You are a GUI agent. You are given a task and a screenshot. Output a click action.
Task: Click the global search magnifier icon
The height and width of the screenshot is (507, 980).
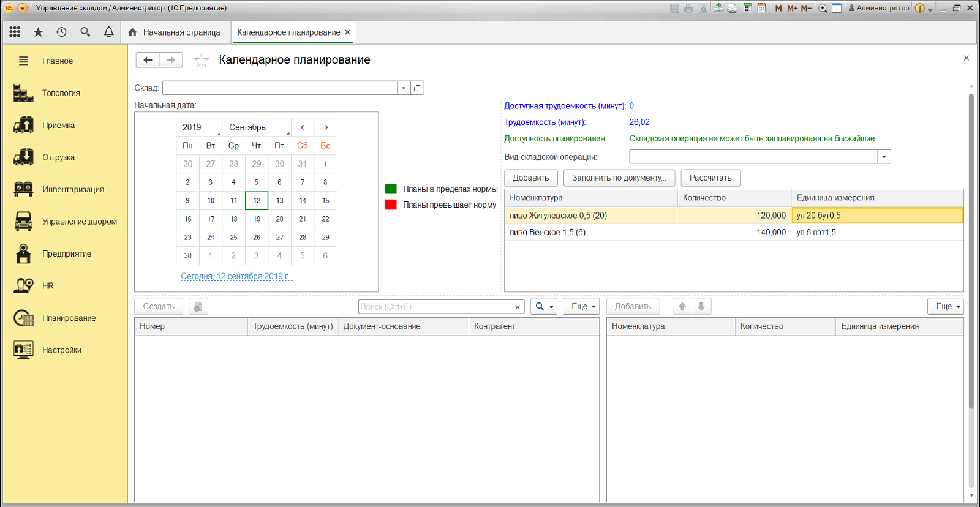[x=85, y=32]
